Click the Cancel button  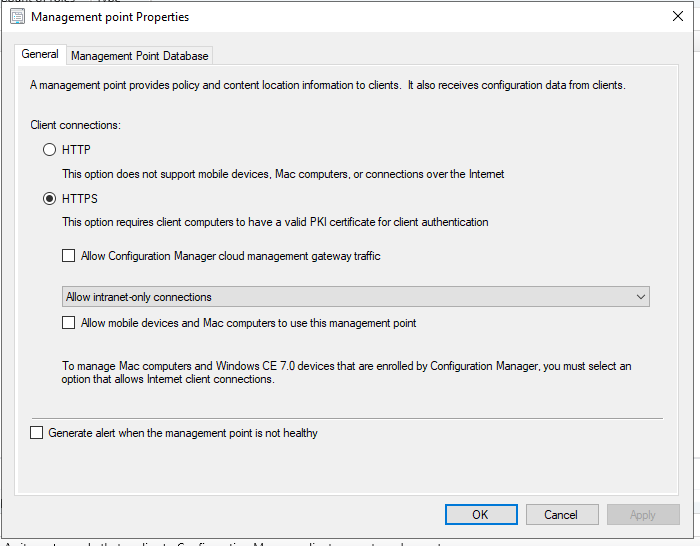point(562,515)
